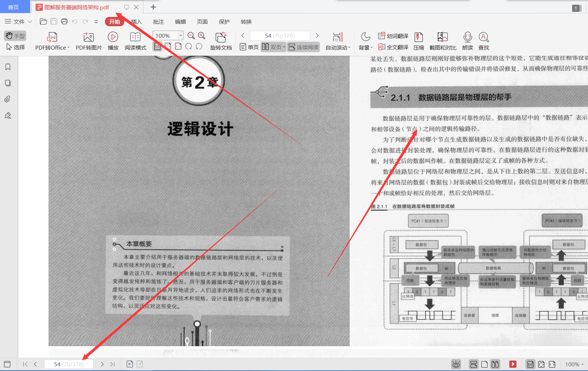Jump to first page in status bar
This screenshot has width=588, height=371.
25,364
